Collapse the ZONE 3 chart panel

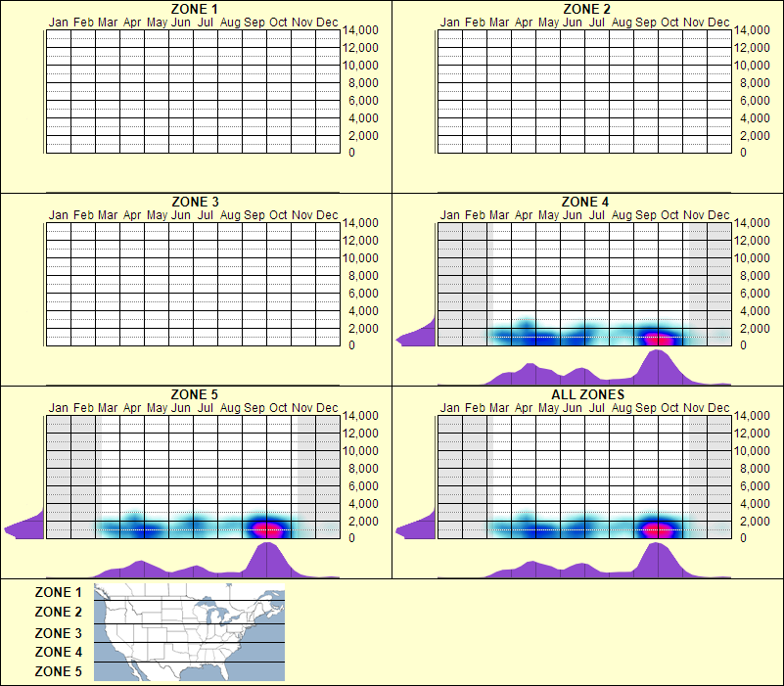192,204
